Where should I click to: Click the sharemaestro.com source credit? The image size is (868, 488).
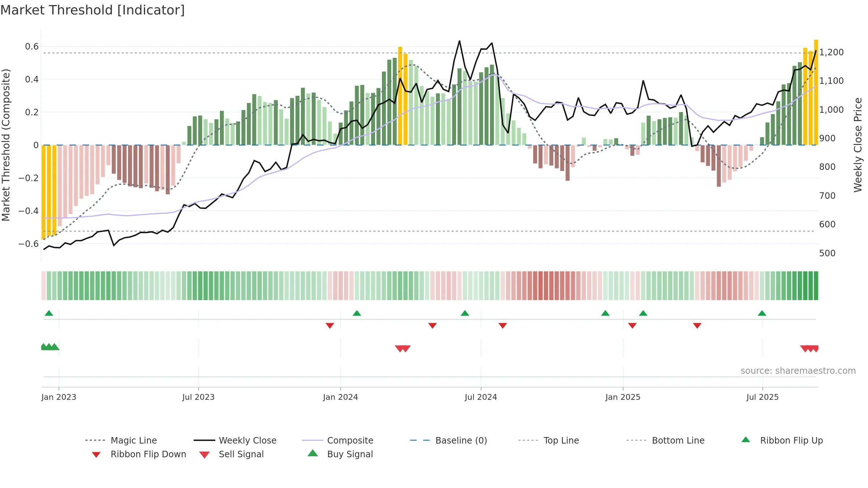[x=798, y=371]
